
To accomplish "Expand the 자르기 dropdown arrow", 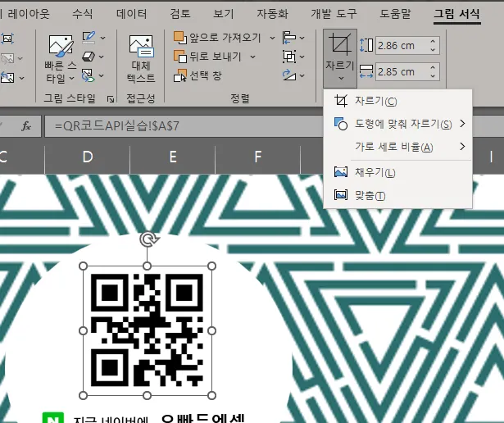I will tap(341, 78).
